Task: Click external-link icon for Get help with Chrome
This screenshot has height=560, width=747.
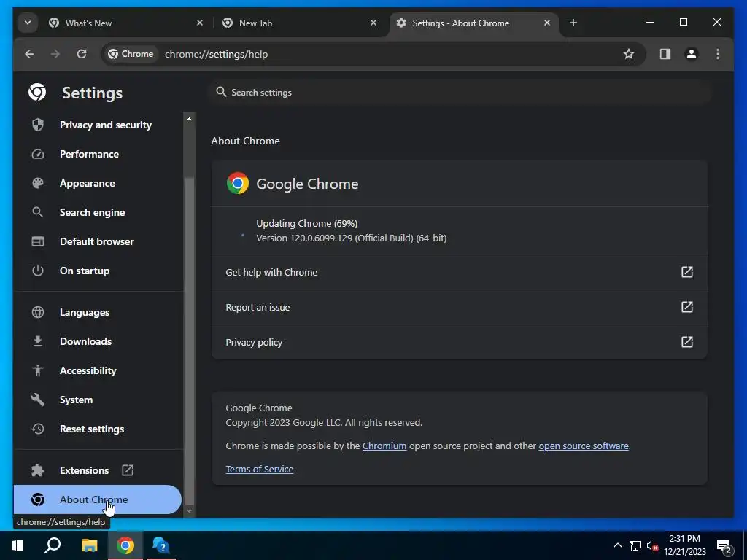Action: (x=687, y=272)
